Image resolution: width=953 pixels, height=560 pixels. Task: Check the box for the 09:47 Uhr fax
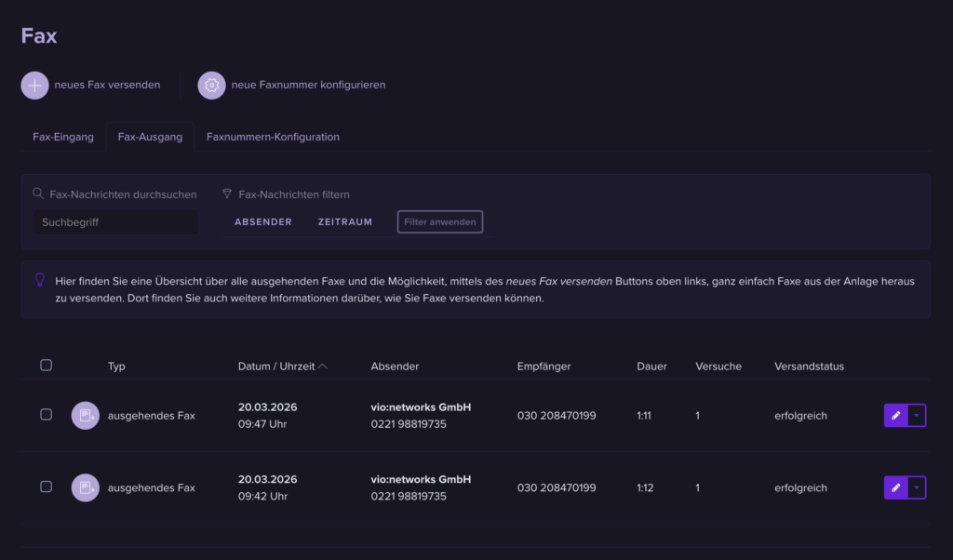tap(47, 415)
